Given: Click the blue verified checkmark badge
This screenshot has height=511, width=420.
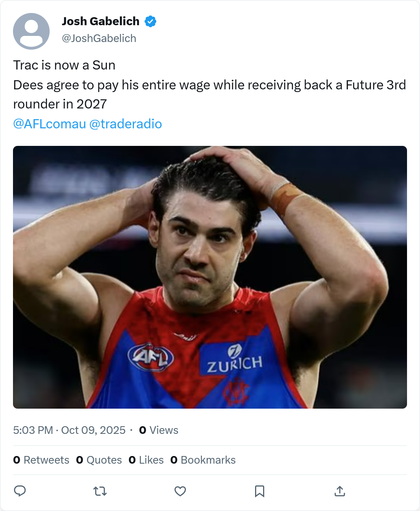Looking at the screenshot, I should [x=150, y=21].
